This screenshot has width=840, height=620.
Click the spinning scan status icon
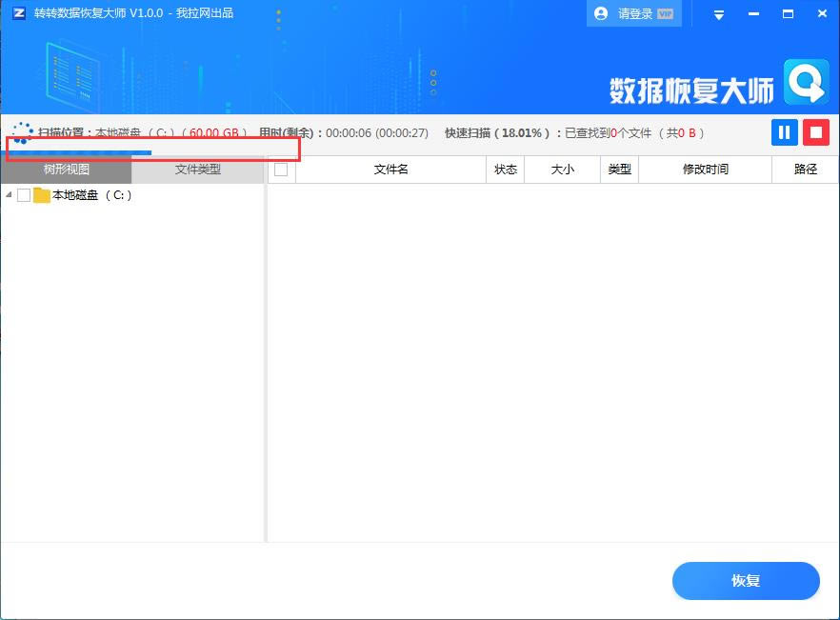pyautogui.click(x=22, y=133)
